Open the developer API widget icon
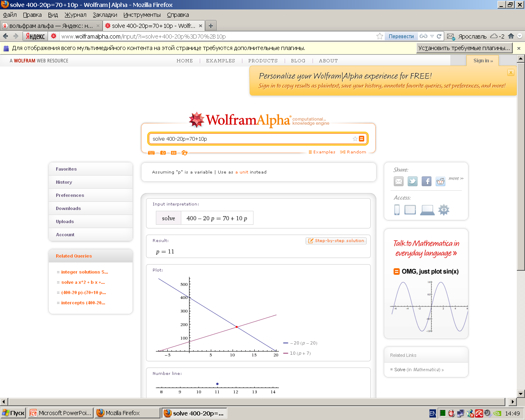 coord(444,210)
